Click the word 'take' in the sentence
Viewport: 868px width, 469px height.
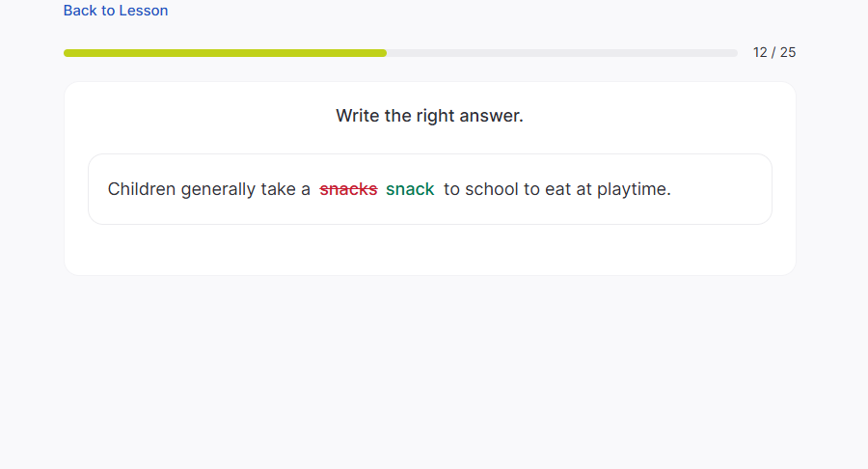(x=278, y=189)
